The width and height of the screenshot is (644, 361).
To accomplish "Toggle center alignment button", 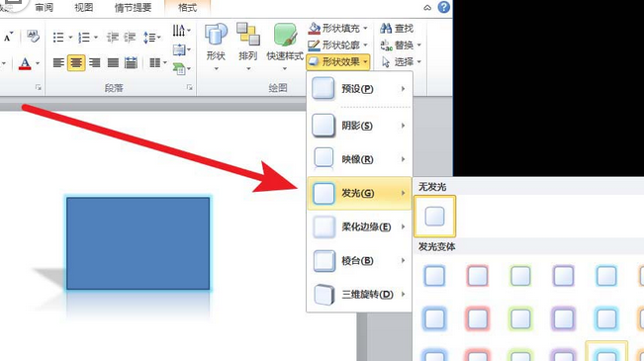I will tap(76, 63).
